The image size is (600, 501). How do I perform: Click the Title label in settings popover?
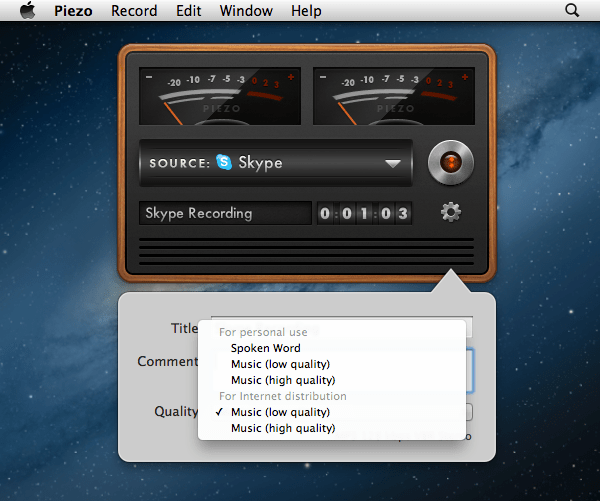coord(184,328)
